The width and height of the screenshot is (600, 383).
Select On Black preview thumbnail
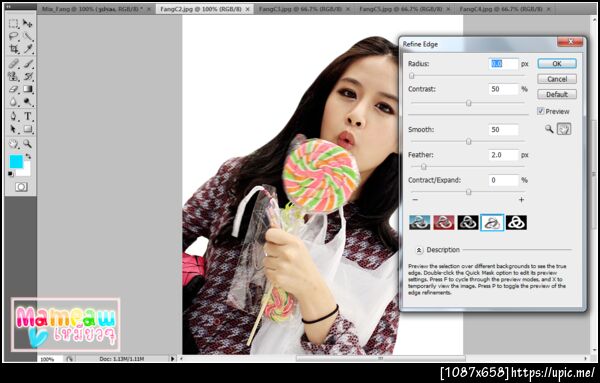[x=468, y=222]
